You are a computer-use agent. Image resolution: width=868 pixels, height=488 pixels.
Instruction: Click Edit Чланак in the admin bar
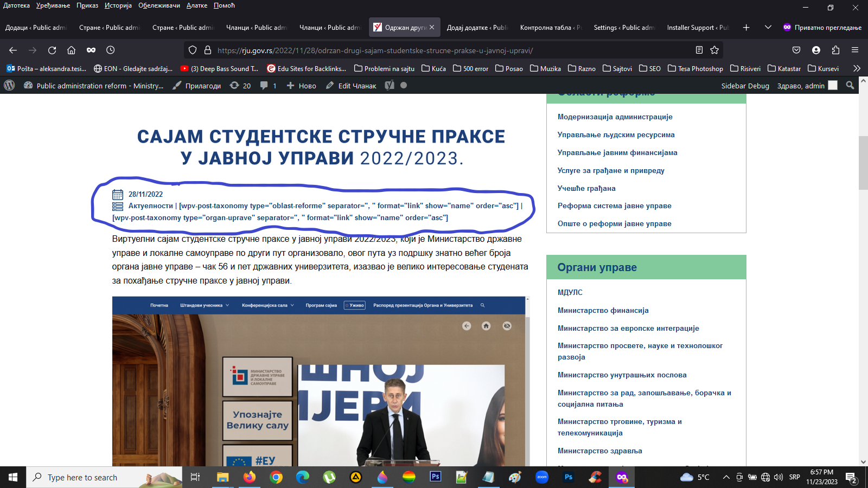pos(351,86)
